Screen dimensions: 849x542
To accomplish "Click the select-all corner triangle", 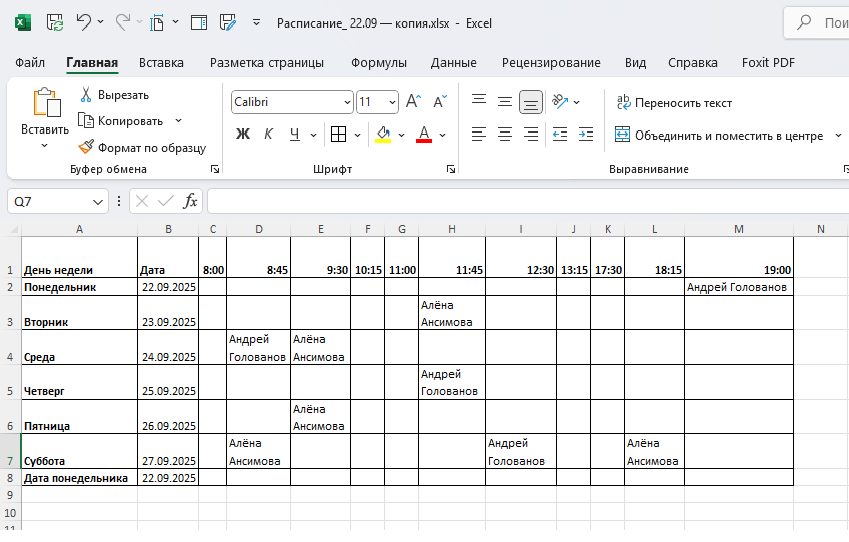I will pyautogui.click(x=14, y=230).
